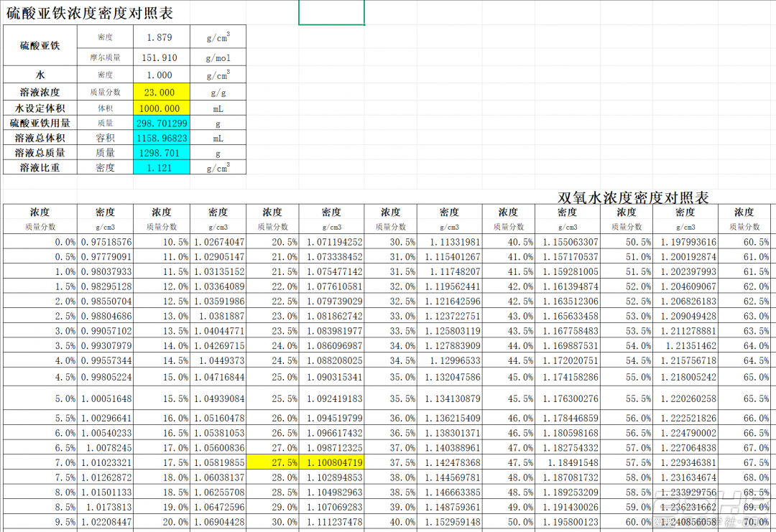The width and height of the screenshot is (776, 532).
Task: Click the title 双氧水浓度密度对照表
Action: 633,197
